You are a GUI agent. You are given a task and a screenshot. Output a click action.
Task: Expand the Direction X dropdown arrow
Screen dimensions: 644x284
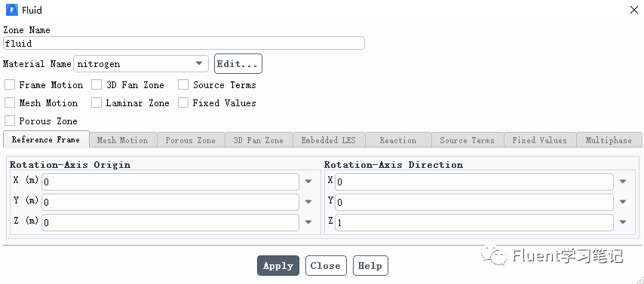pos(623,182)
